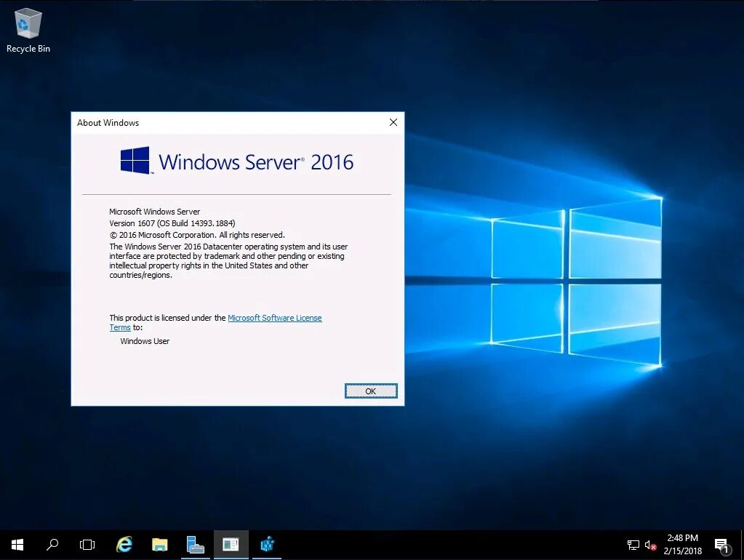This screenshot has width=744, height=560.
Task: Click the '© 2016 Microsoft Corporation' copyright line
Action: point(197,235)
